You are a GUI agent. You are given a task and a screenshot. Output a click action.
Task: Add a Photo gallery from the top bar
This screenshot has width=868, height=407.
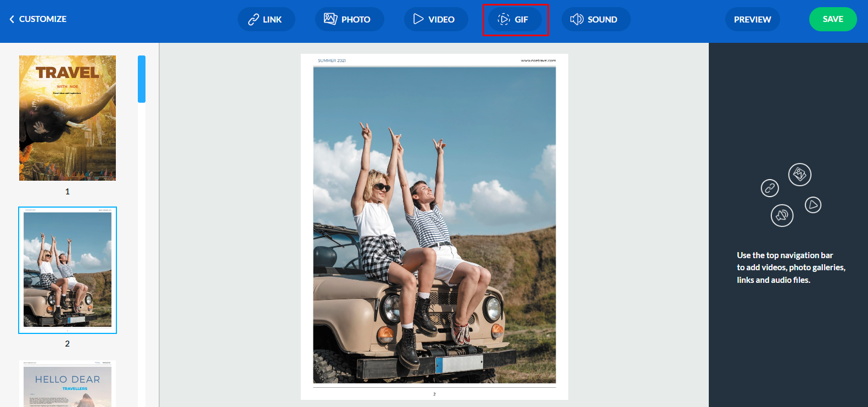pyautogui.click(x=349, y=19)
